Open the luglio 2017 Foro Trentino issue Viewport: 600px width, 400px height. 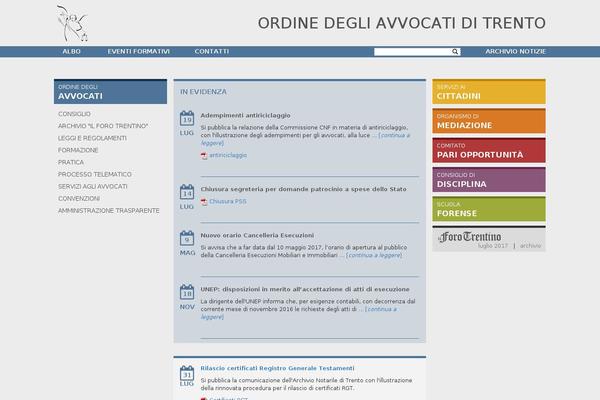tap(493, 246)
